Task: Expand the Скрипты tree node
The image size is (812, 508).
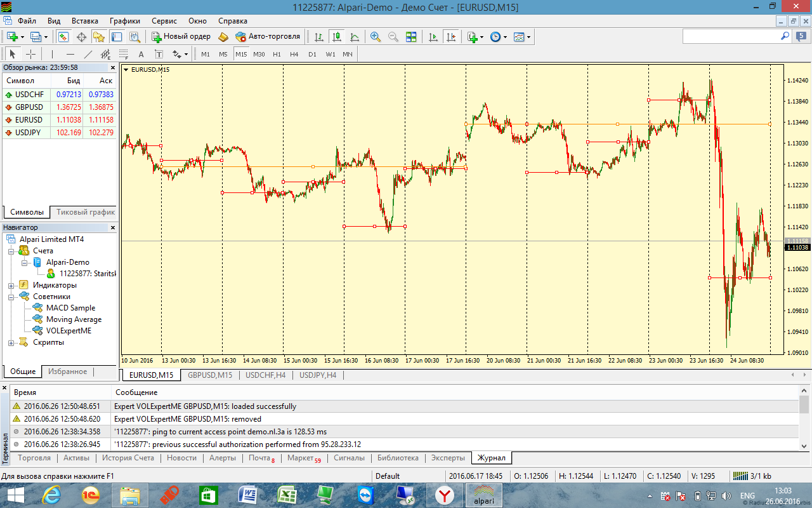Action: click(11, 342)
